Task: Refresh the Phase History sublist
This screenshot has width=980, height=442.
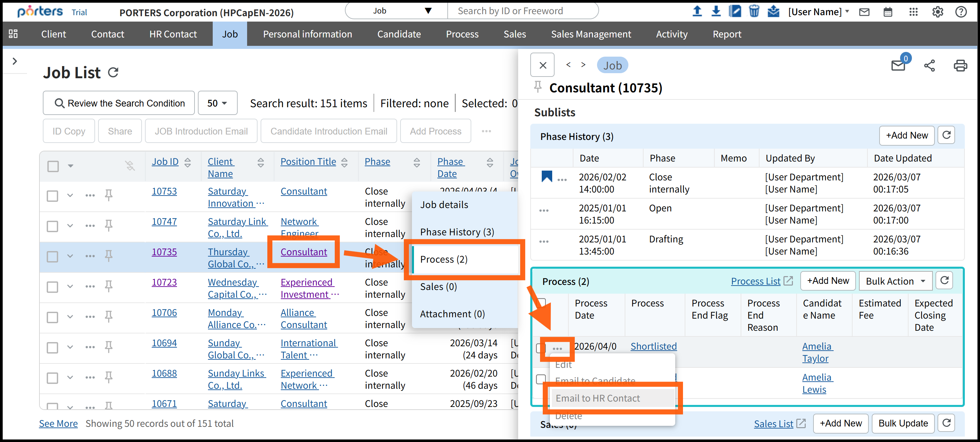Action: tap(946, 136)
